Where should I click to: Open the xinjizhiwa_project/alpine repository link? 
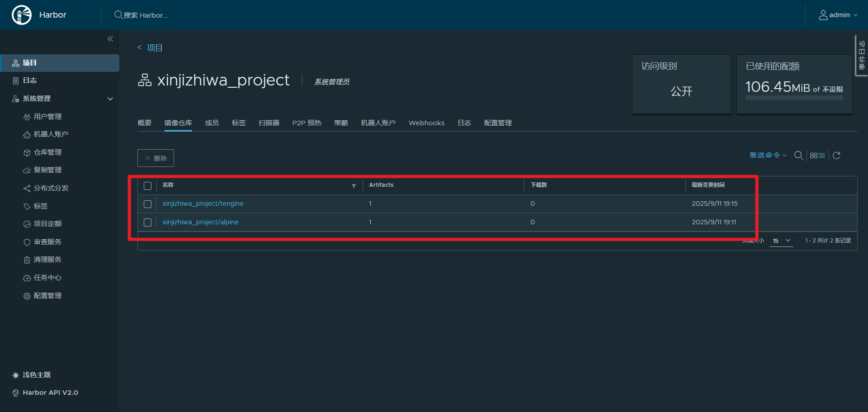[200, 222]
